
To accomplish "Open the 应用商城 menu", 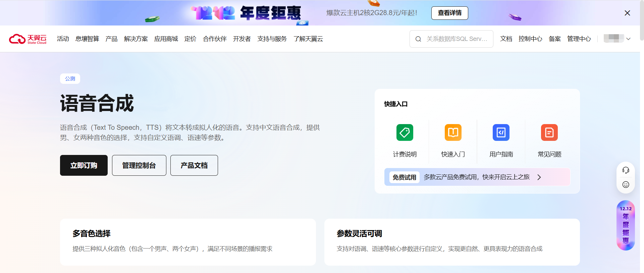I will 166,39.
